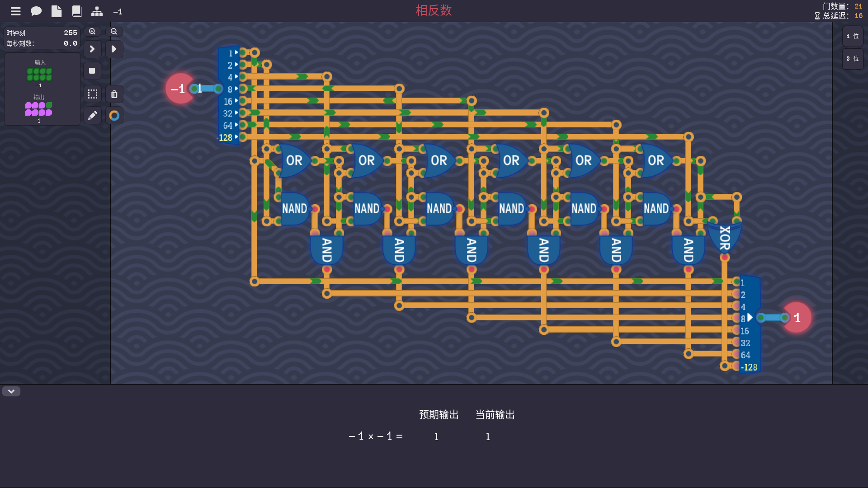868x488 pixels.
Task: Open the wire color ring picker
Action: coord(114,116)
